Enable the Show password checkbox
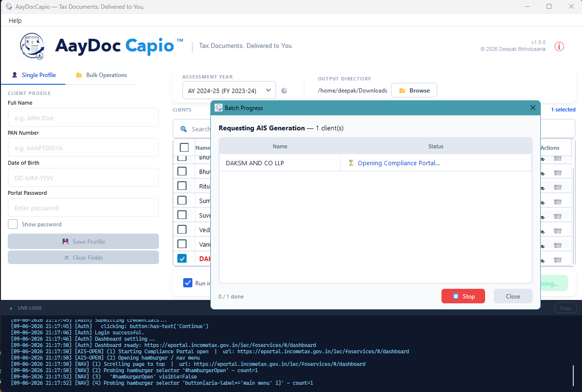This screenshot has width=582, height=392. 13,224
